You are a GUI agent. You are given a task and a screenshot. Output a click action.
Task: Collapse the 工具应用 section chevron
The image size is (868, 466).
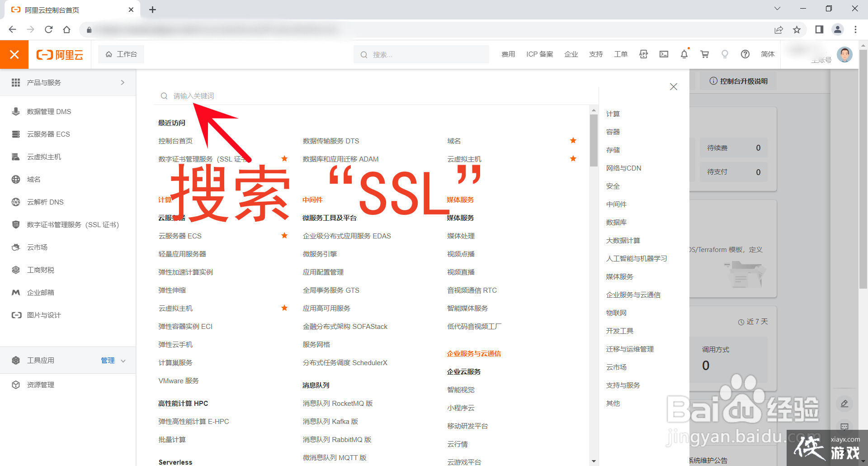(x=123, y=361)
